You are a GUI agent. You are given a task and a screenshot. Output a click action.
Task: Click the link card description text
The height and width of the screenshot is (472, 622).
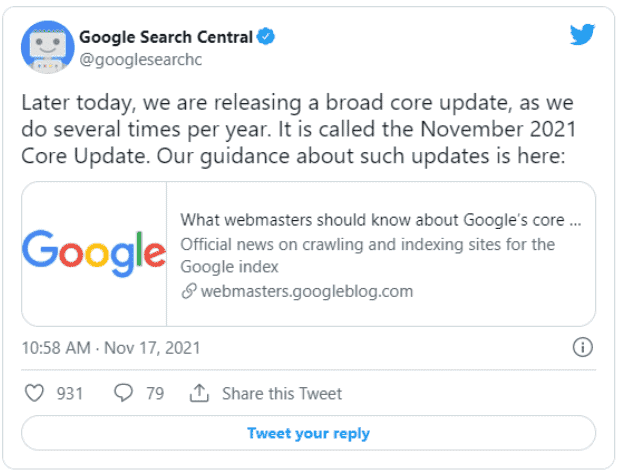tap(367, 255)
